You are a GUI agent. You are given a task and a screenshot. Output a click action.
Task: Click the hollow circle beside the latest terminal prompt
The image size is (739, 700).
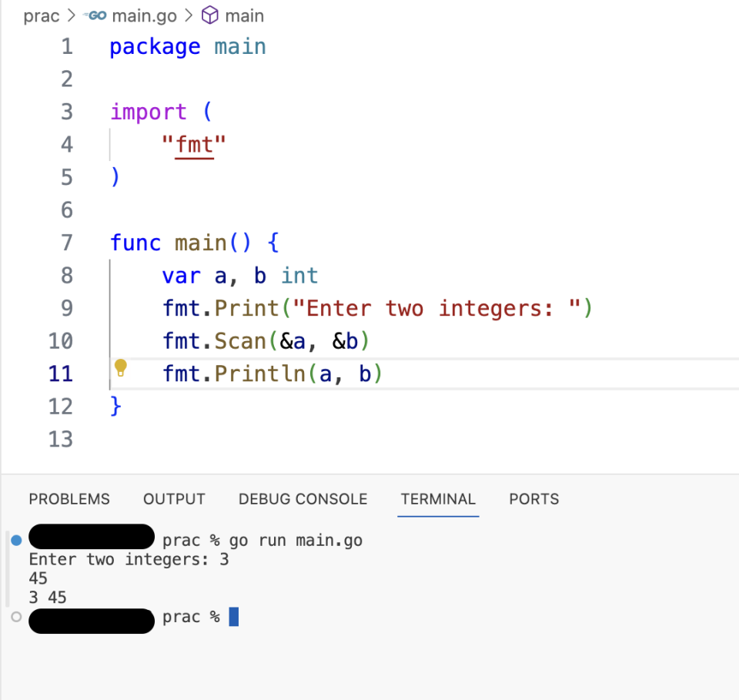pos(16,617)
